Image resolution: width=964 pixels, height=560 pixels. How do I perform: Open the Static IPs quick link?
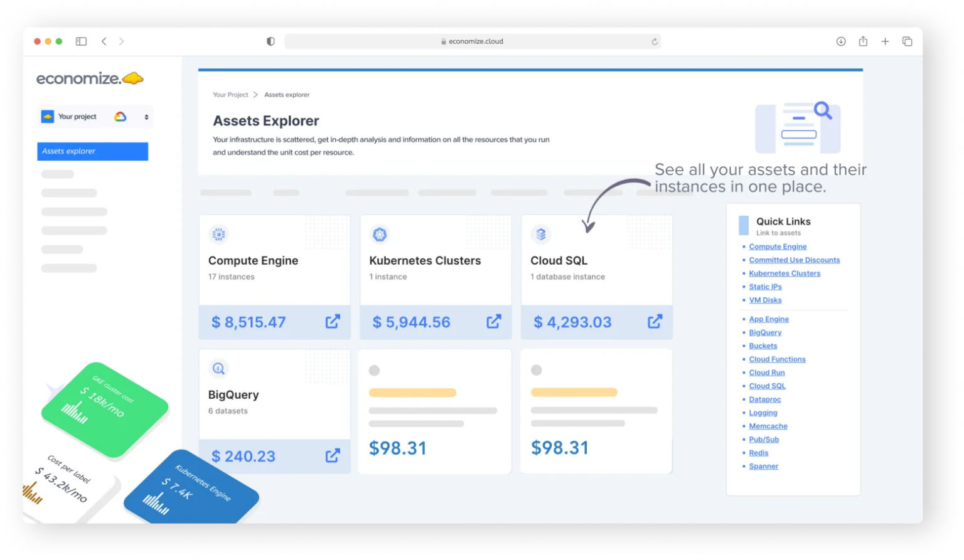(x=765, y=287)
